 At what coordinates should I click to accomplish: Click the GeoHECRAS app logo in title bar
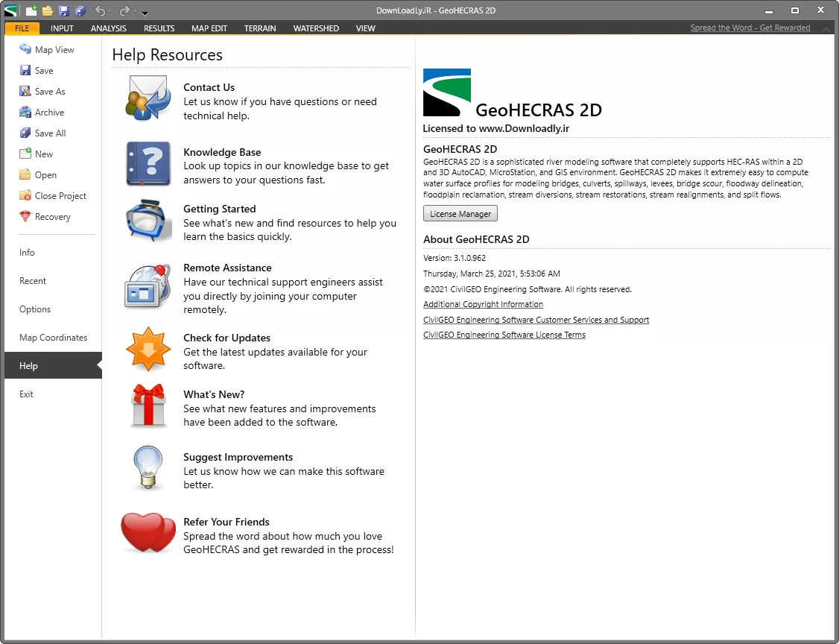[x=10, y=10]
